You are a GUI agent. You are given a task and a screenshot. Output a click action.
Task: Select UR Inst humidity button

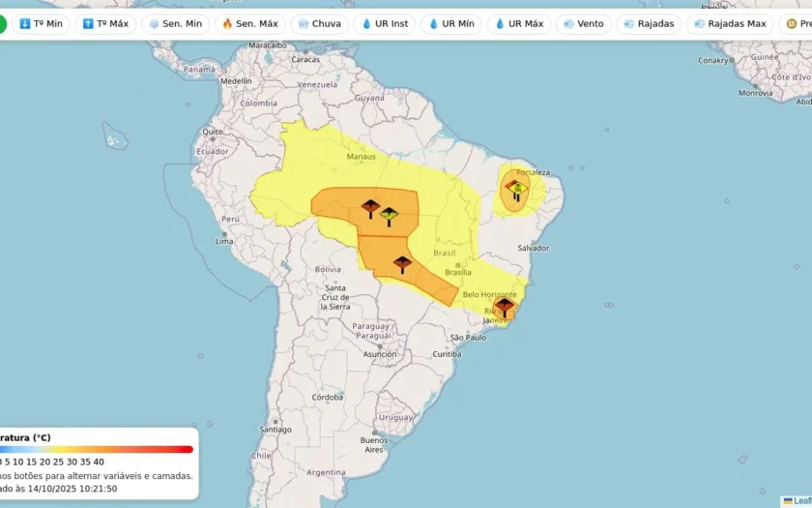click(x=385, y=24)
